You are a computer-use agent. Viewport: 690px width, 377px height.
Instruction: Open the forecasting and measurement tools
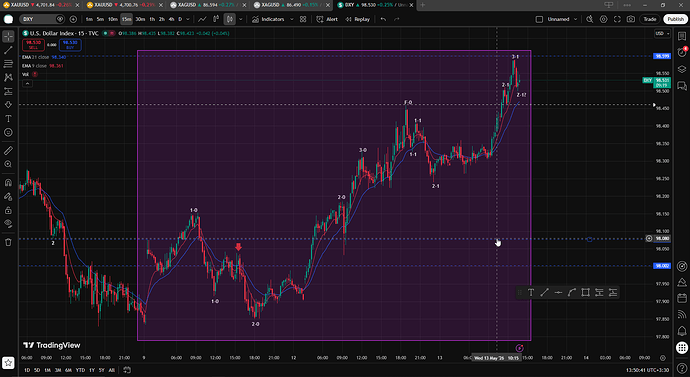click(x=8, y=91)
